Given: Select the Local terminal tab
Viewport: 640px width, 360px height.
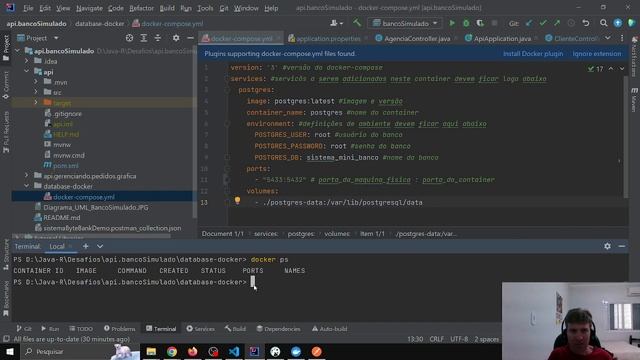Looking at the screenshot, I should (57, 246).
